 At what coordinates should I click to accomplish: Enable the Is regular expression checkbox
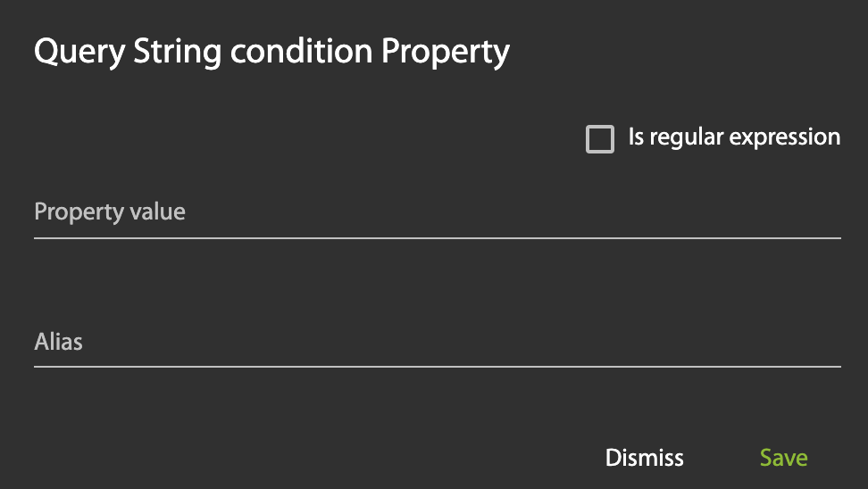[x=600, y=138]
